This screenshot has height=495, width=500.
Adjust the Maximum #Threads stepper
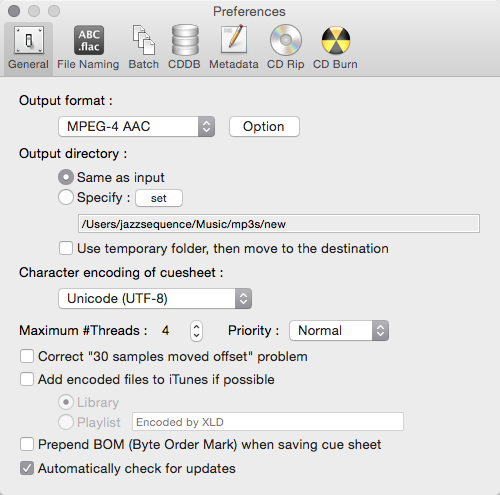point(196,331)
